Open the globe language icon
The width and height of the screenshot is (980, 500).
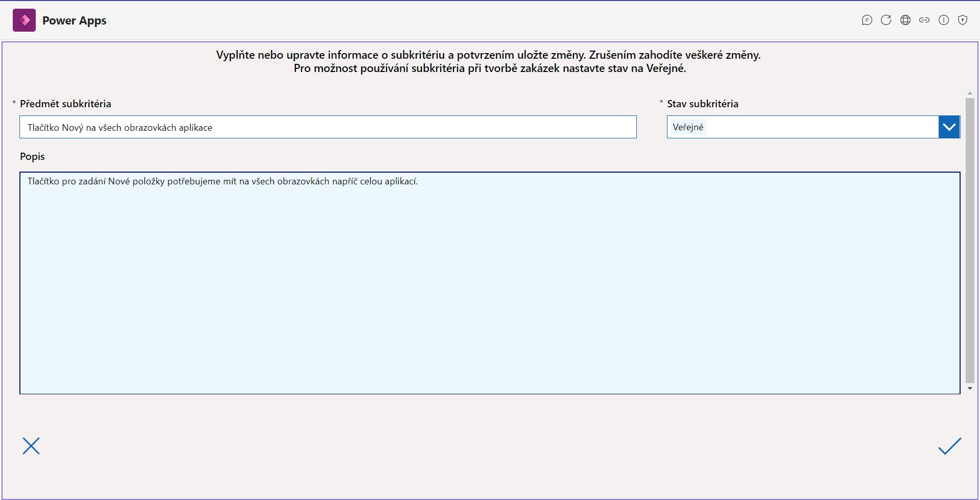[x=905, y=20]
